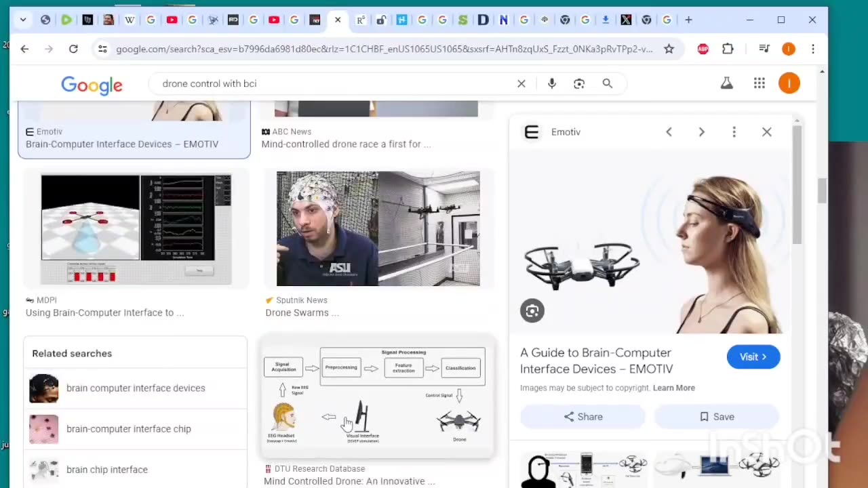This screenshot has width=868, height=488.
Task: Select related search 'brain-computer interface chip'
Action: tap(135, 429)
